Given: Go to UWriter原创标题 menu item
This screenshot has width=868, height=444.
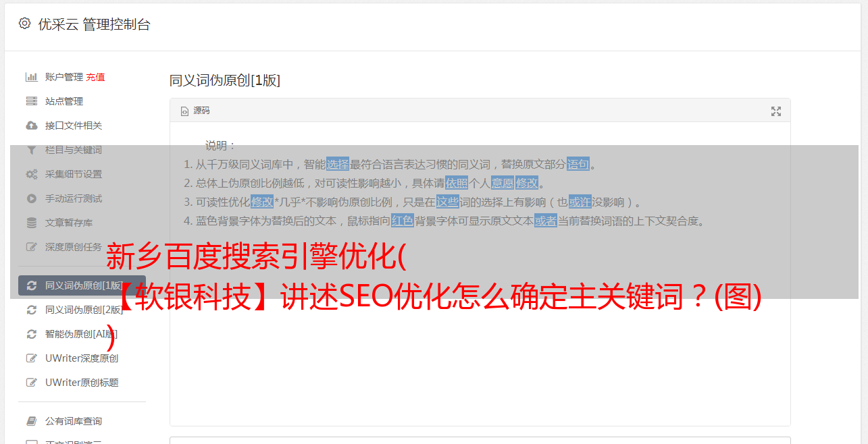Looking at the screenshot, I should click(x=82, y=383).
